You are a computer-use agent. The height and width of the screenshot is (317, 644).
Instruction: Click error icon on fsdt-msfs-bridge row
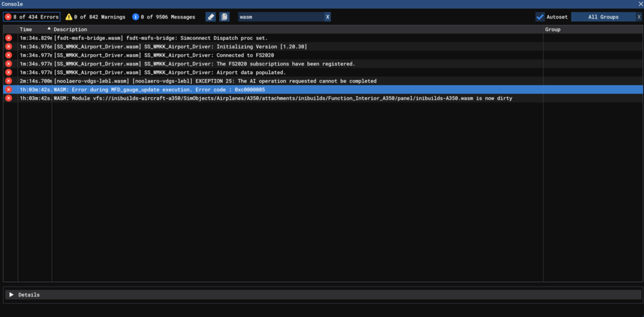tap(8, 39)
